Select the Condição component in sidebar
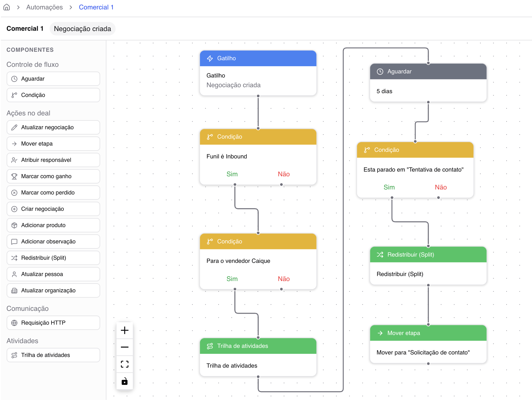The width and height of the screenshot is (532, 404). point(53,95)
